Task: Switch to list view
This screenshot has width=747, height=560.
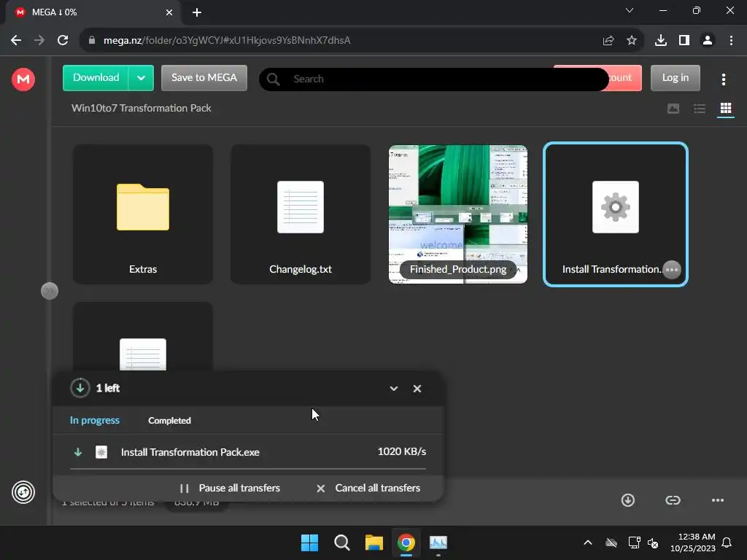Action: (700, 109)
